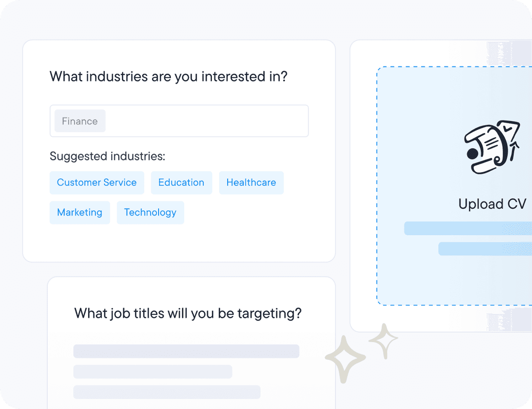The height and width of the screenshot is (409, 532).
Task: Click the smaller sparkle star icon
Action: click(x=383, y=341)
